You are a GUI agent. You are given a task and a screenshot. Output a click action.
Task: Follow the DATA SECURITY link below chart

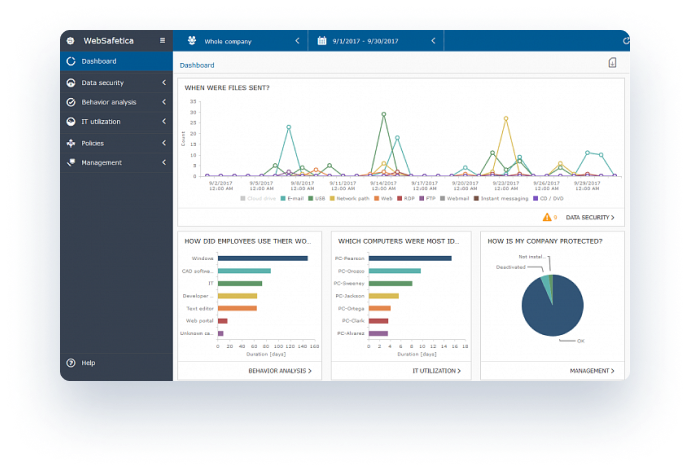click(589, 217)
